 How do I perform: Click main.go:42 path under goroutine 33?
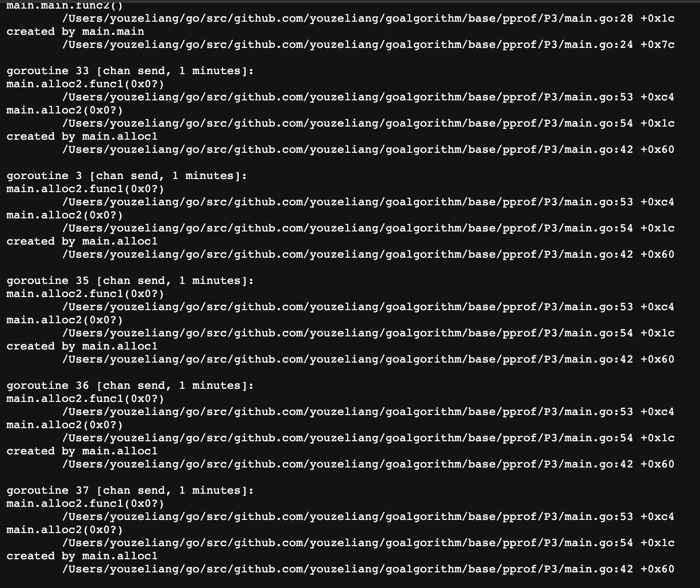point(368,150)
